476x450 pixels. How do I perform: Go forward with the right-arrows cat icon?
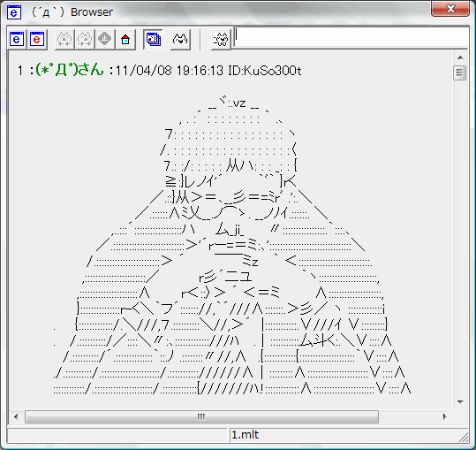85,39
